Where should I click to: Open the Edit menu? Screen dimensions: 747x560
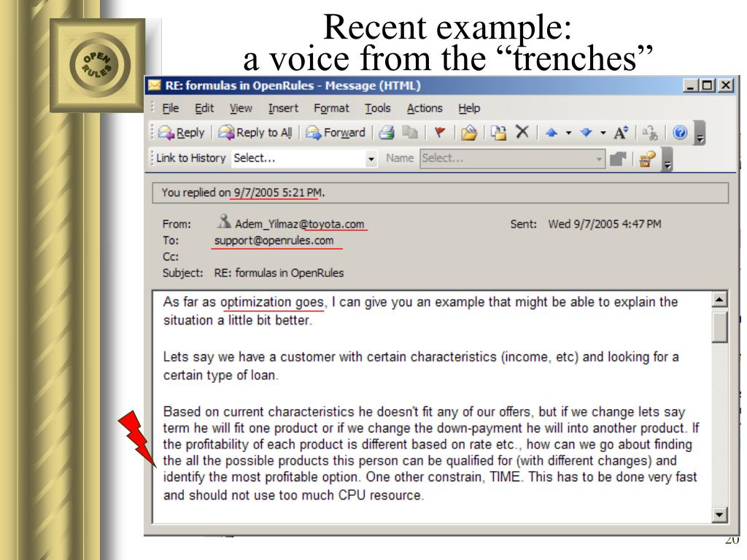tap(204, 108)
